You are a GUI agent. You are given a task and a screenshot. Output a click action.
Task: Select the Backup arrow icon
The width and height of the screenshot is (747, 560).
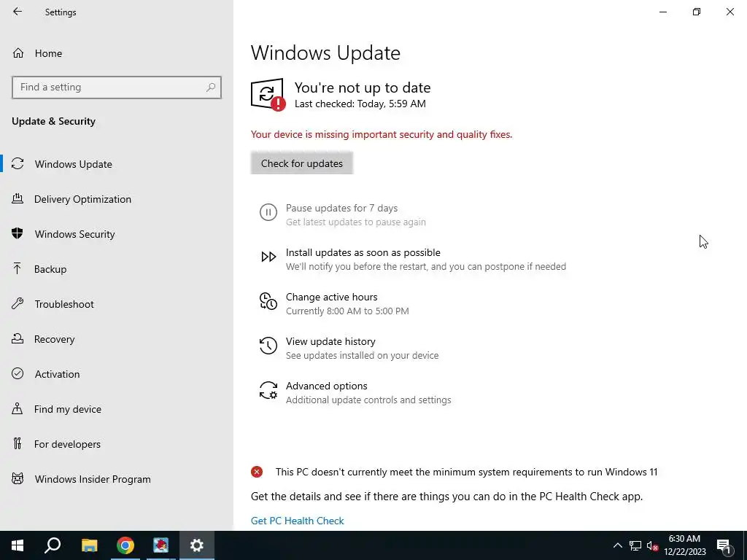pos(18,268)
